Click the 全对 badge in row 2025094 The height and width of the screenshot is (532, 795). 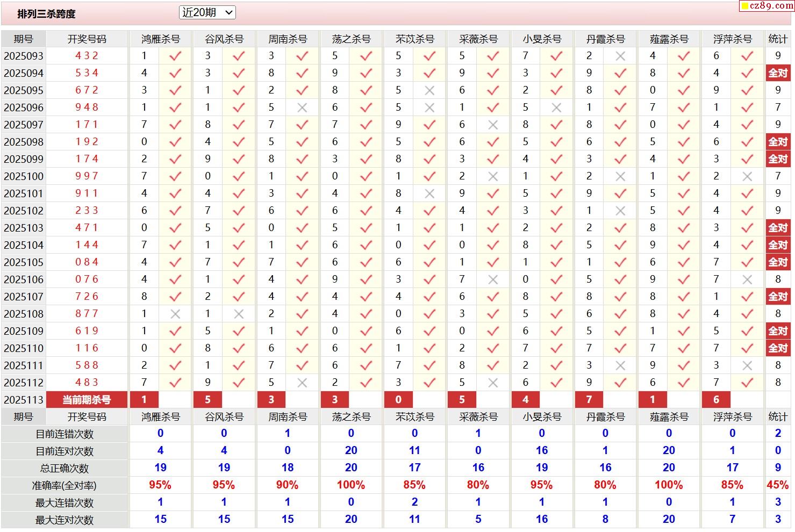778,73
